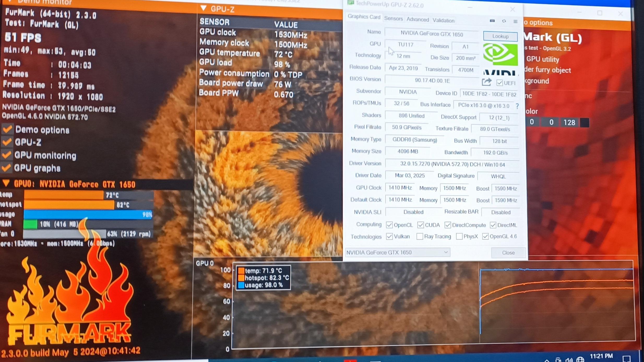Open the NVIDIA GeForce GTX 1650 dropdown
This screenshot has height=362, width=644.
[397, 252]
